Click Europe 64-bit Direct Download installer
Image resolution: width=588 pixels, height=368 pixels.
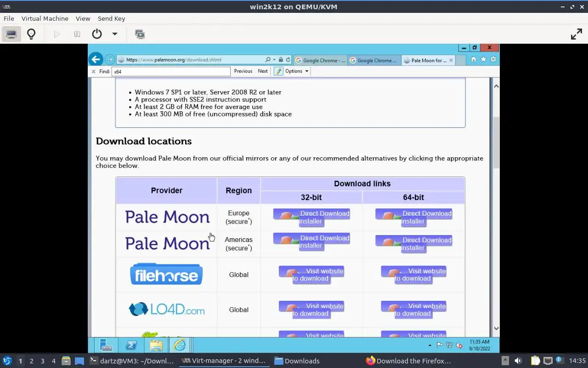[x=413, y=217]
